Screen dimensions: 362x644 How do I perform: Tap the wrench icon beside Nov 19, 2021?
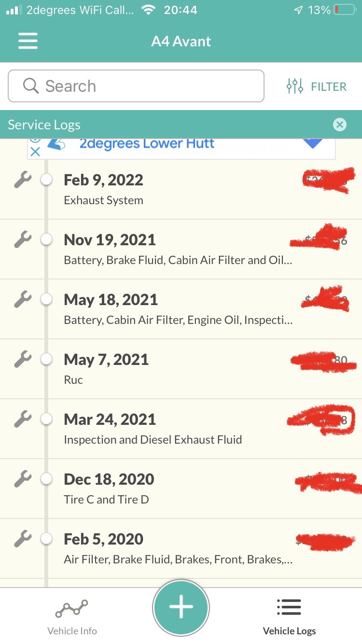point(23,240)
